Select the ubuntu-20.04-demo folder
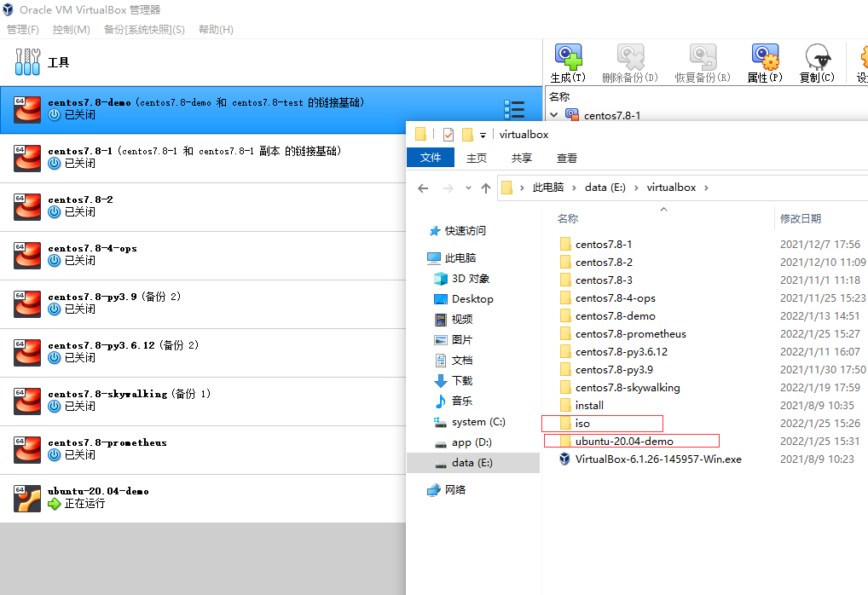The width and height of the screenshot is (868, 595). click(624, 441)
